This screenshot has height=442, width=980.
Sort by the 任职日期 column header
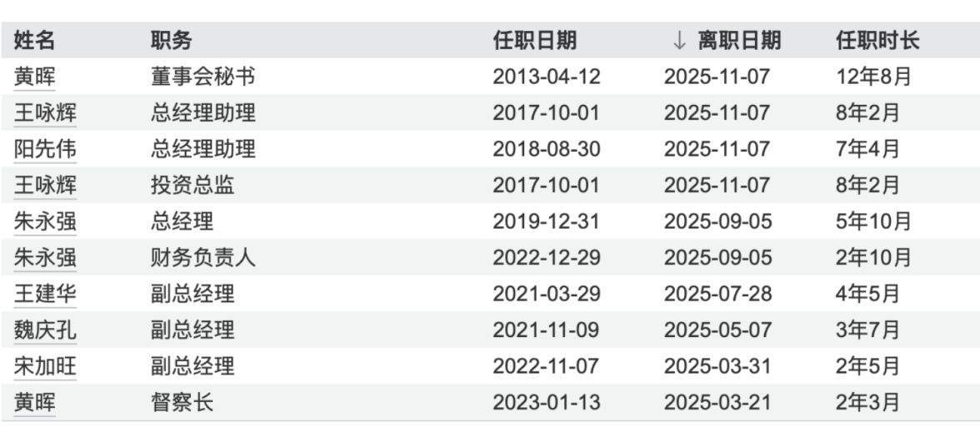point(534,40)
